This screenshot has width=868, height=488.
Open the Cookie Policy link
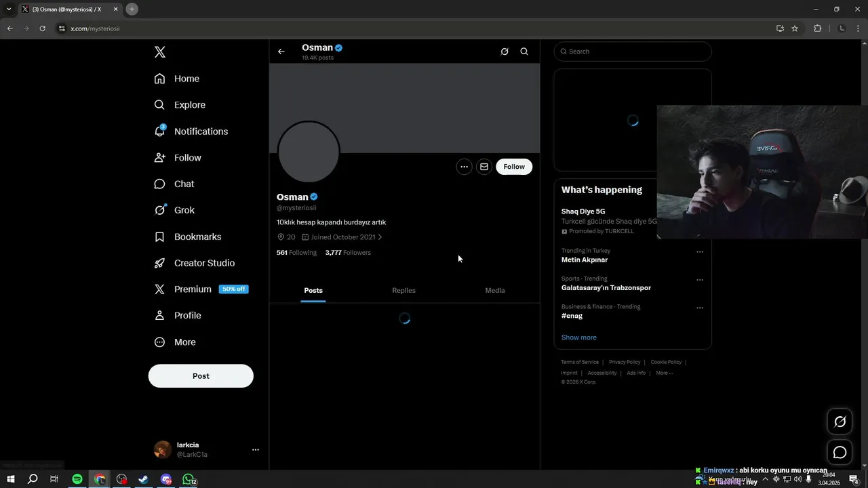pos(666,362)
